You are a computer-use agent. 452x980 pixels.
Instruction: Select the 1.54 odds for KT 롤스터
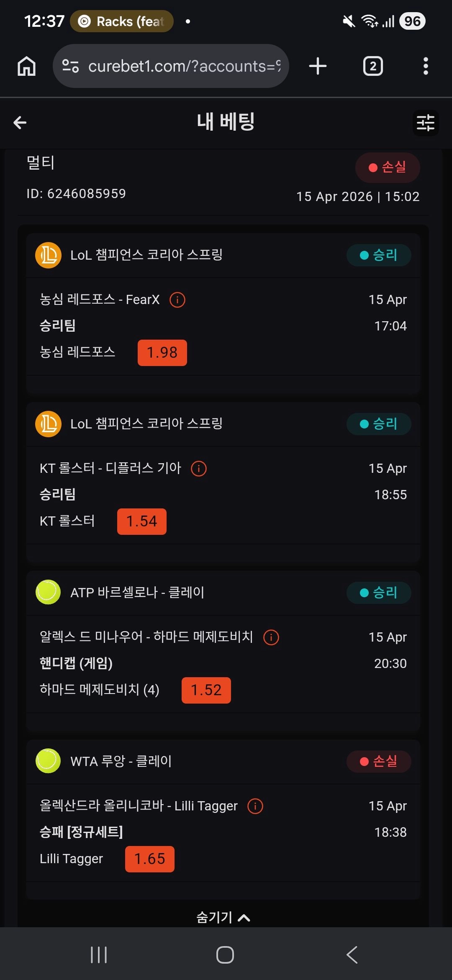tap(142, 521)
